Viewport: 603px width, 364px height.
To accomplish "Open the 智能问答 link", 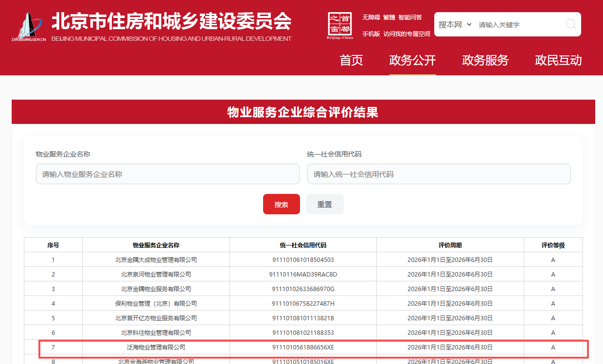I will [410, 17].
